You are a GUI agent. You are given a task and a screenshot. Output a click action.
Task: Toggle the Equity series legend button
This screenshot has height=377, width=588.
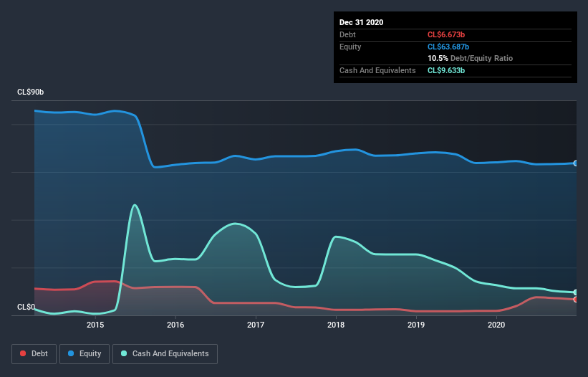pos(85,354)
